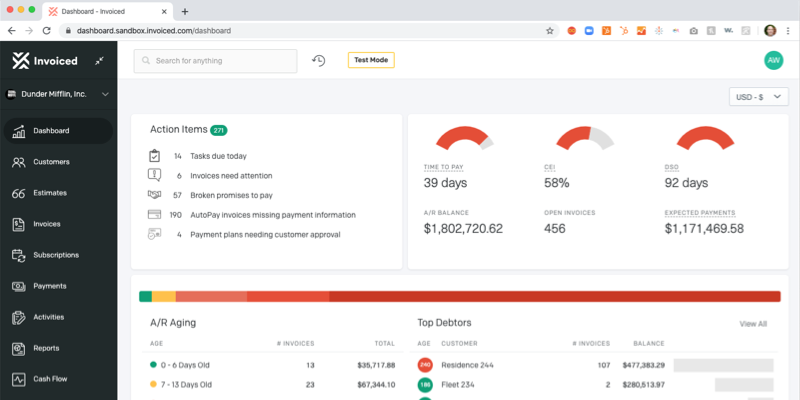The height and width of the screenshot is (400, 800).
Task: Click View All for Top Debtors
Action: click(x=753, y=324)
